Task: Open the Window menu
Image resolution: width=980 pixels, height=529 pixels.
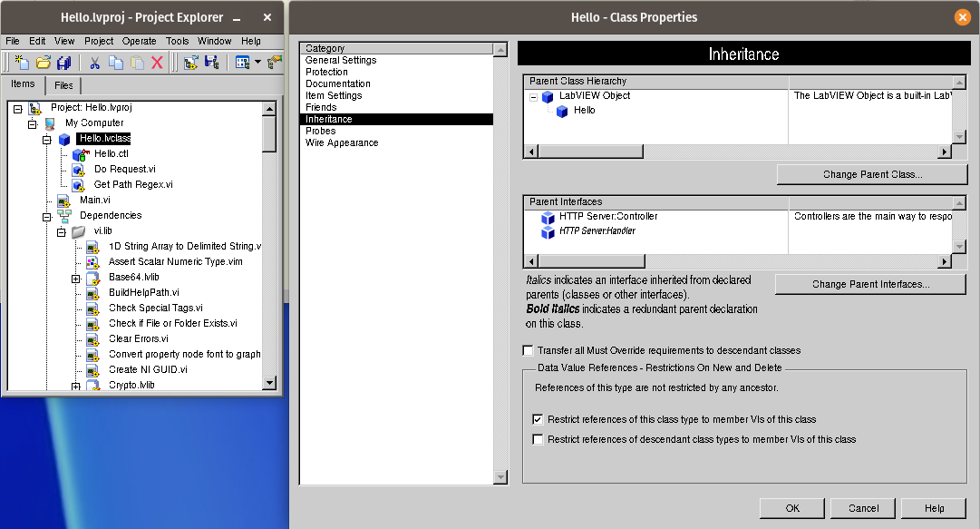Action: [214, 41]
